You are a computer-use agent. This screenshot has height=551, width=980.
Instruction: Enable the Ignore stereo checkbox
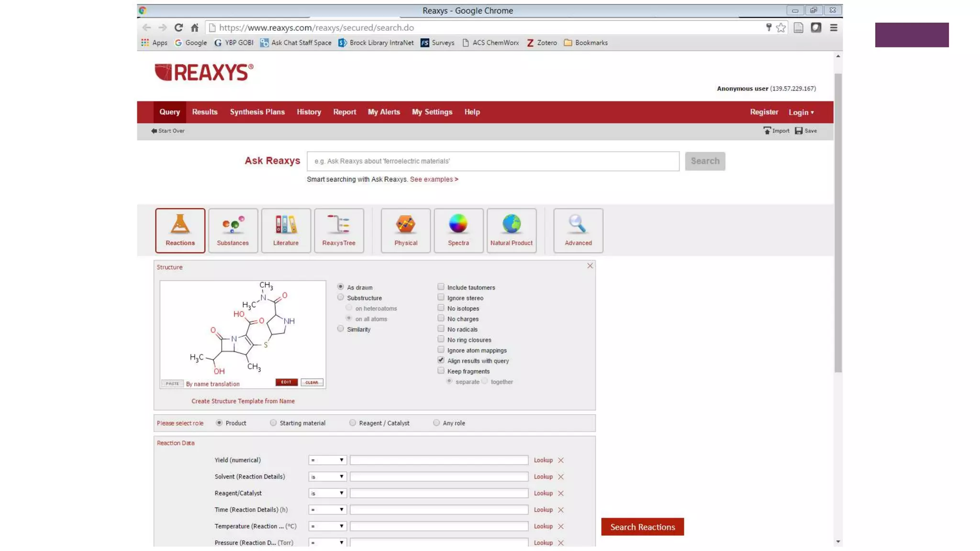441,298
